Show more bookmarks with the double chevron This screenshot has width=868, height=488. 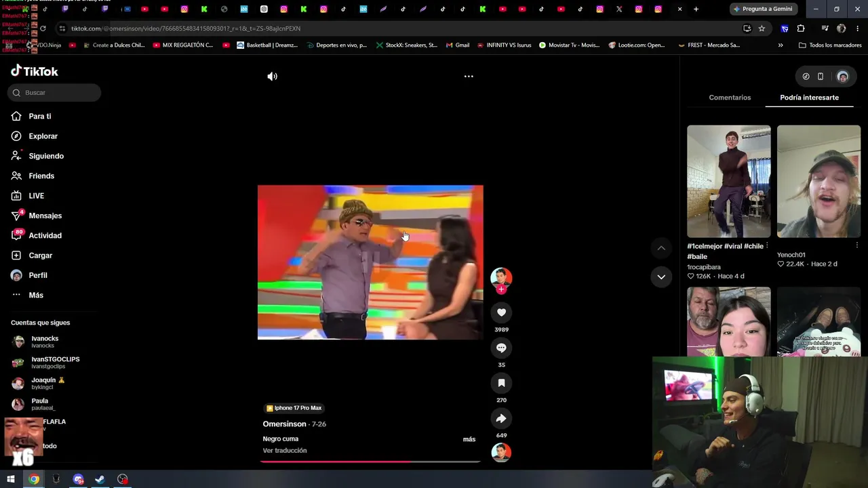coord(781,45)
